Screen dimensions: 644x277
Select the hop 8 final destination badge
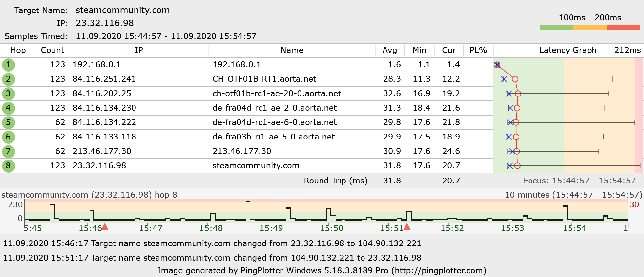[8, 166]
